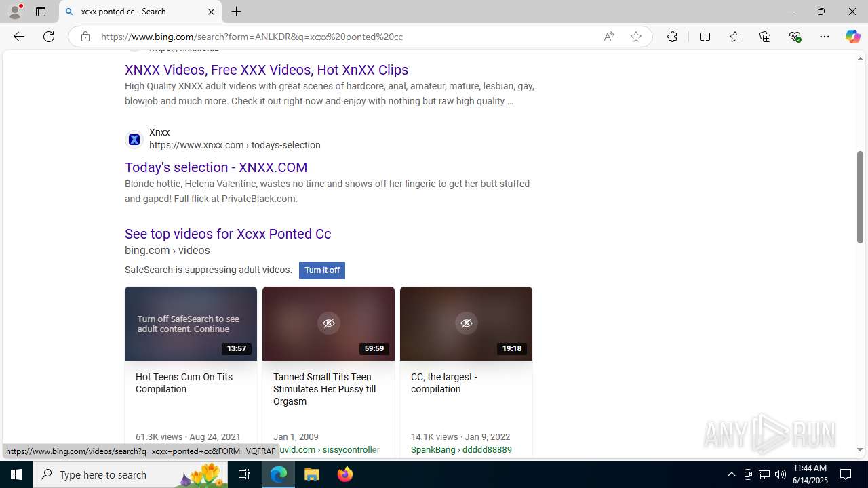Screen dimensions: 868x488
Task: Open the Windows Start menu
Action: pos(16,474)
